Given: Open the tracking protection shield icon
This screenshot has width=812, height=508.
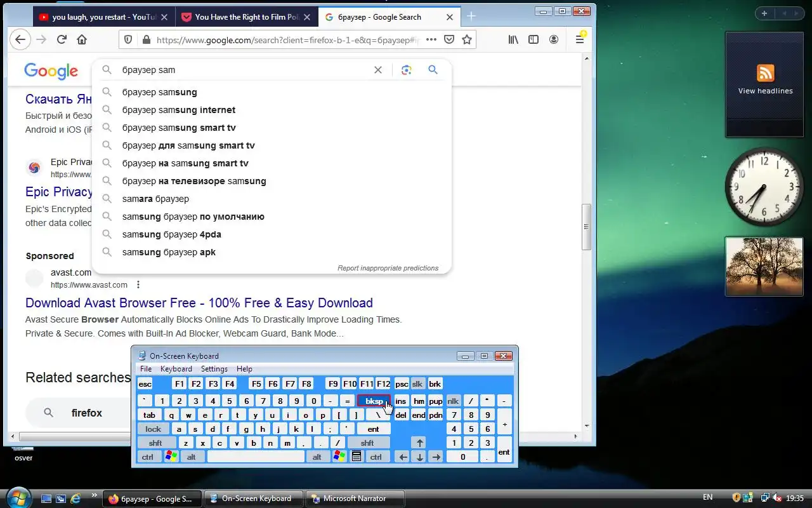Looking at the screenshot, I should (x=128, y=39).
